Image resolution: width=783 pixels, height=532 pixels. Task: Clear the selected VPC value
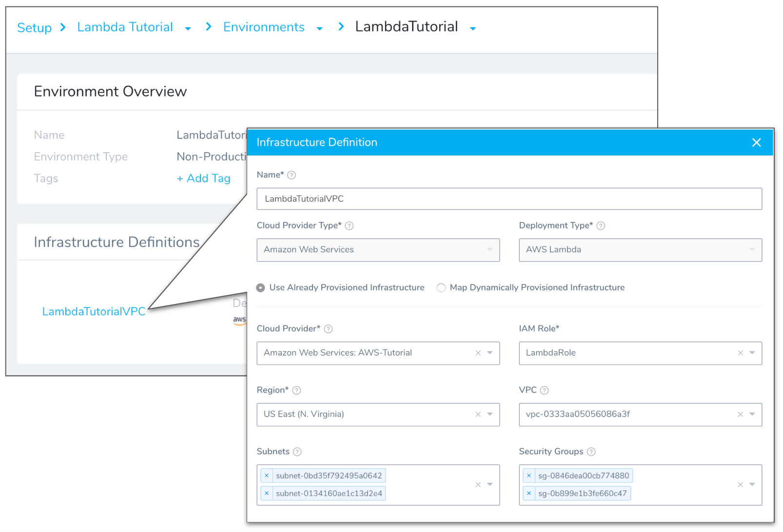[x=740, y=414]
